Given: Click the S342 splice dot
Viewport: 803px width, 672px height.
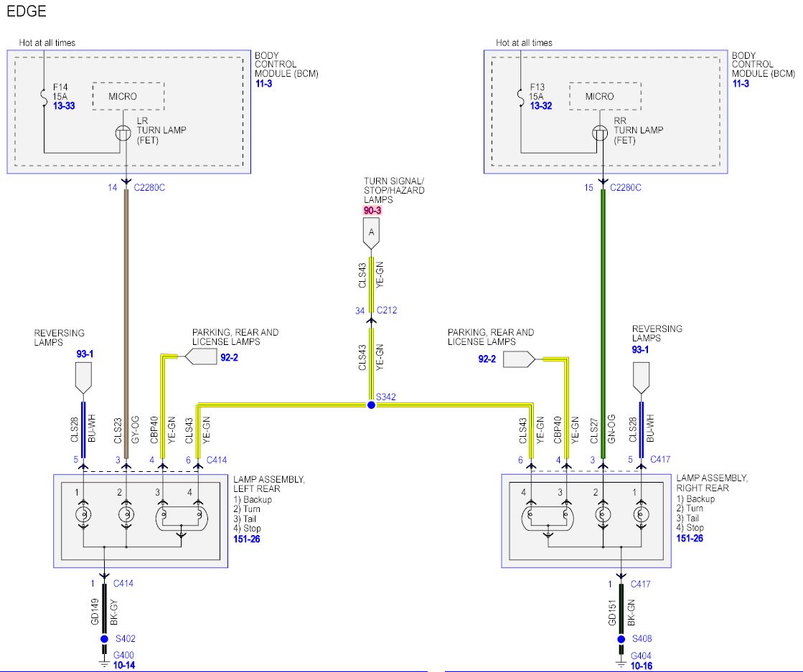Looking at the screenshot, I should [x=371, y=405].
